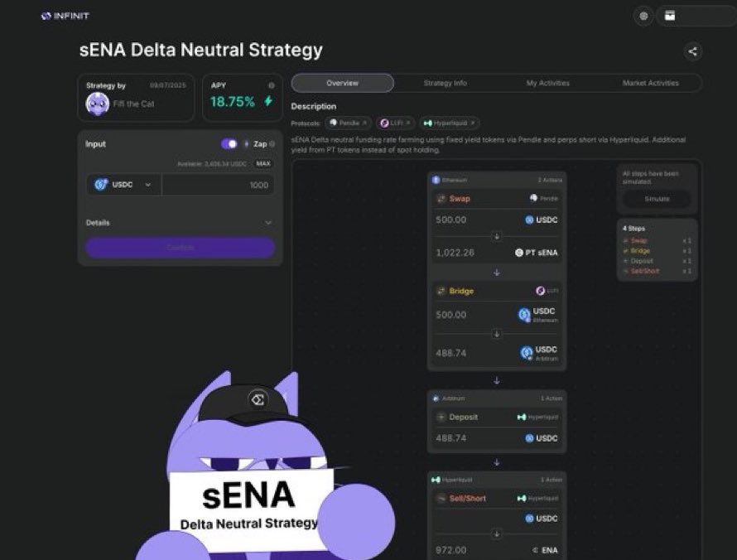Click the MAX button

(263, 164)
